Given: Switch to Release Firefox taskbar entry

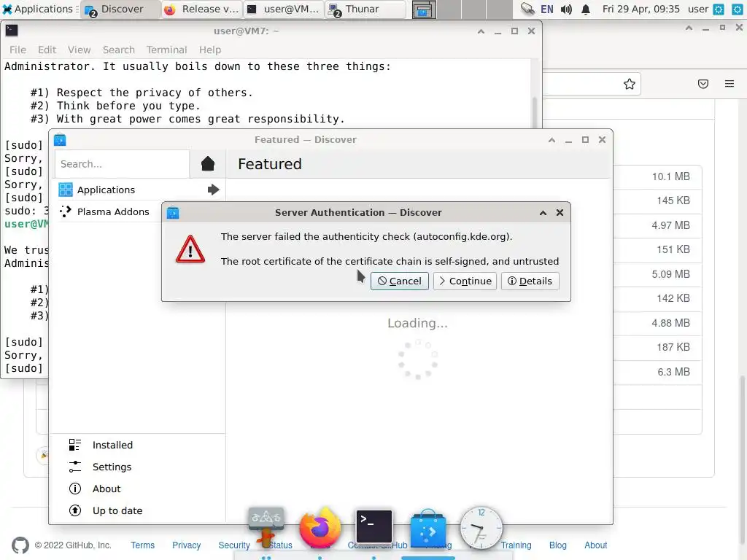Looking at the screenshot, I should click(202, 9).
